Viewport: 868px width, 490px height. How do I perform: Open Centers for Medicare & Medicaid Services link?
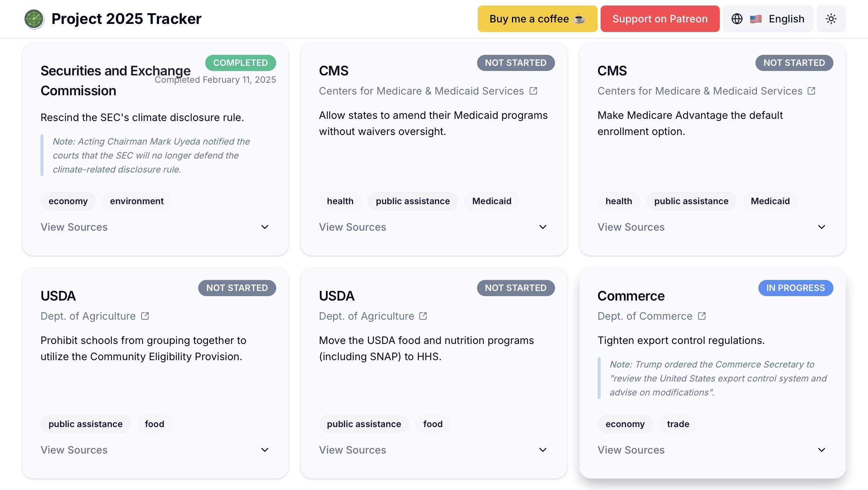(x=421, y=91)
